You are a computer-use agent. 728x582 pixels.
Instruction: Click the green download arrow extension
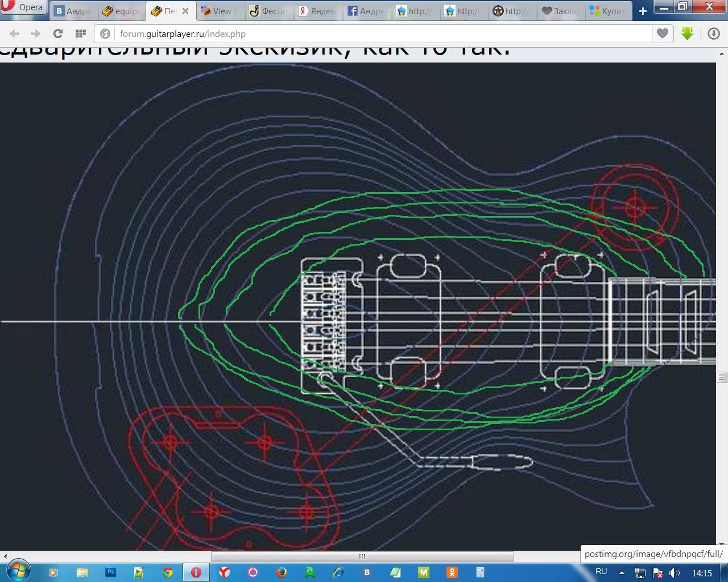click(687, 34)
